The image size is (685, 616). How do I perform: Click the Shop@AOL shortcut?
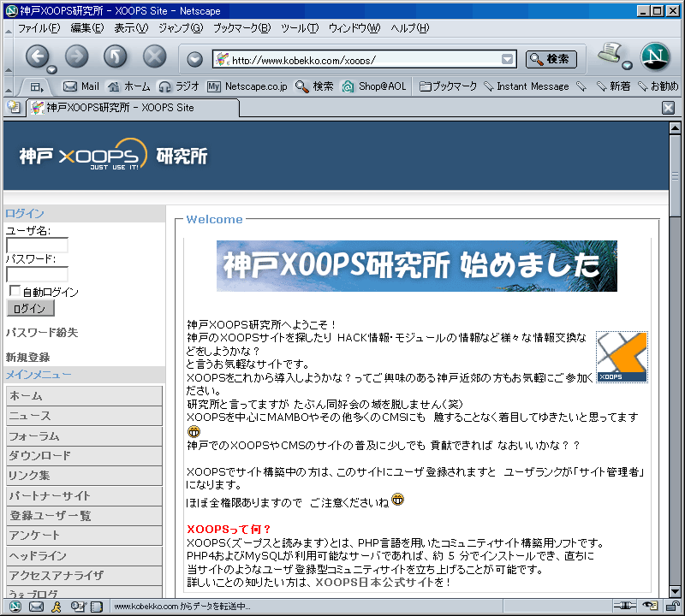point(374,86)
